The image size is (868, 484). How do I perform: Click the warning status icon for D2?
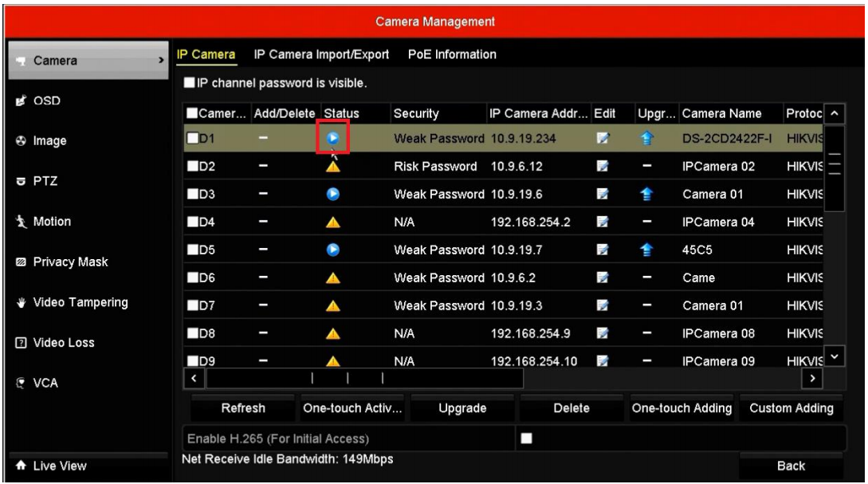pos(333,167)
